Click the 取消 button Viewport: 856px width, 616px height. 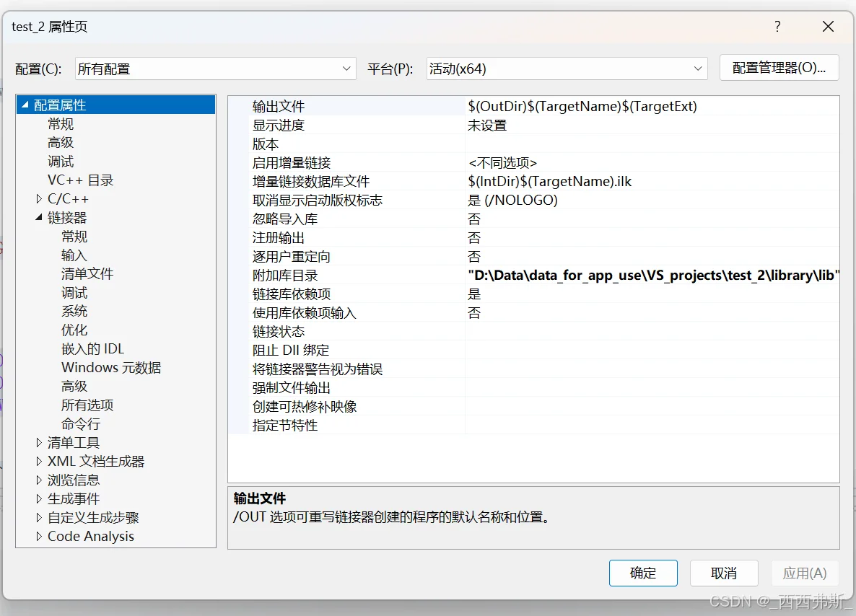click(724, 573)
